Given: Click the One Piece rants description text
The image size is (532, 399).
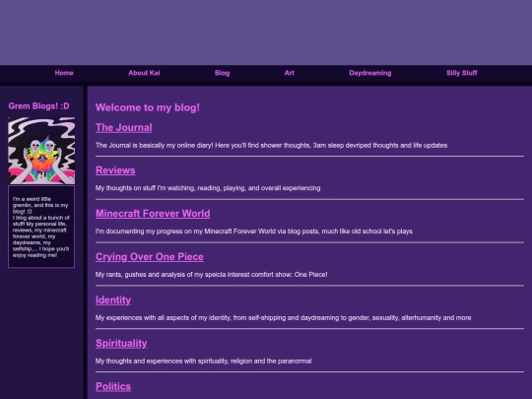Looking at the screenshot, I should [x=212, y=275].
